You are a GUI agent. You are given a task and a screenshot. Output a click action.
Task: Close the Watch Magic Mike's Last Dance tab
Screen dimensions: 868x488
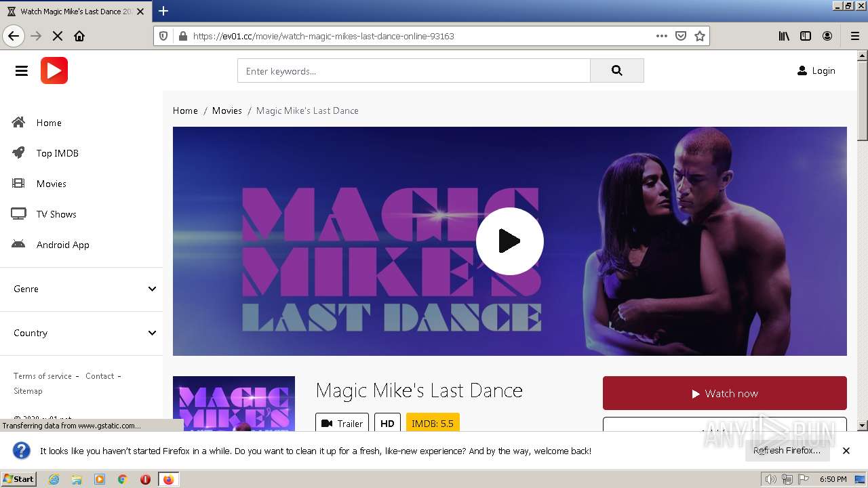[x=140, y=12]
